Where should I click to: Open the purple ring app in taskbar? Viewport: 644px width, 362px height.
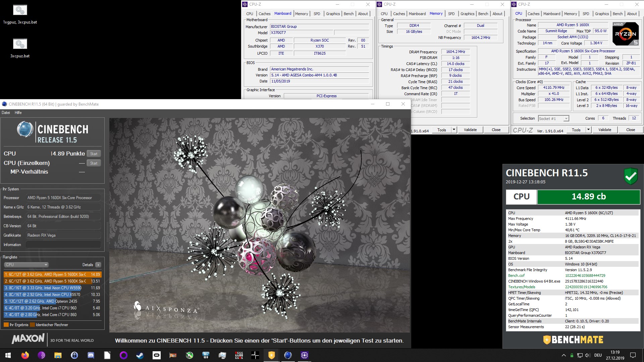click(x=124, y=355)
